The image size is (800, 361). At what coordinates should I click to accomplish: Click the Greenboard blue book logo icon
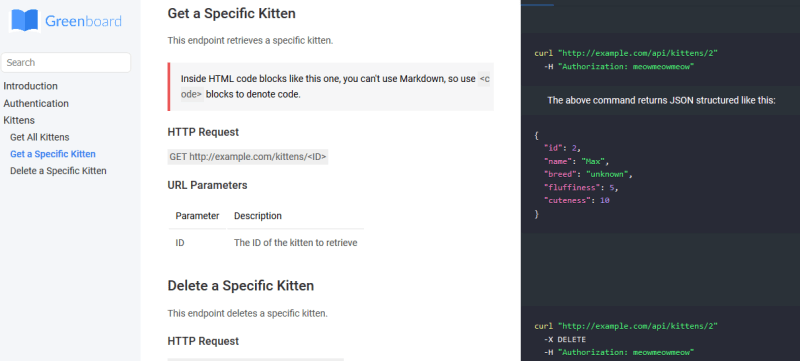click(24, 20)
